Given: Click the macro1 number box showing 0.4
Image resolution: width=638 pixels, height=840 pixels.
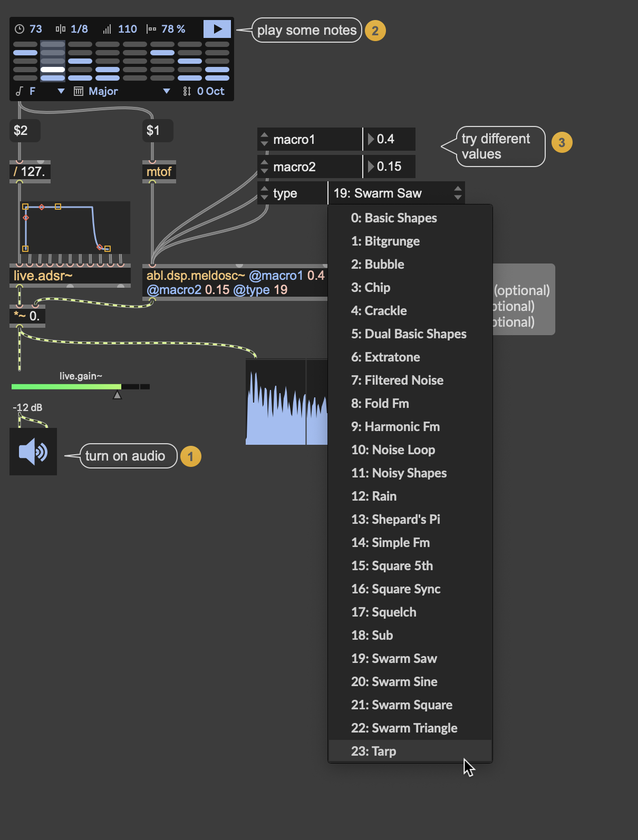Looking at the screenshot, I should pyautogui.click(x=390, y=139).
